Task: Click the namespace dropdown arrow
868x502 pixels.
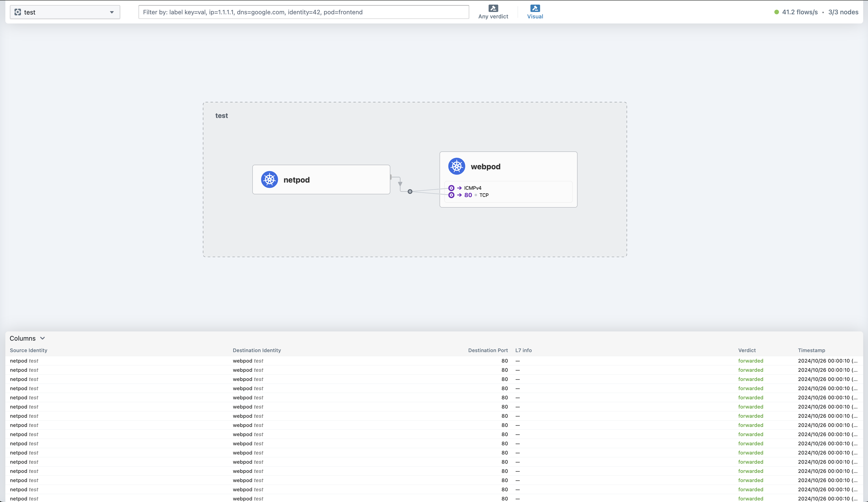Action: click(111, 12)
